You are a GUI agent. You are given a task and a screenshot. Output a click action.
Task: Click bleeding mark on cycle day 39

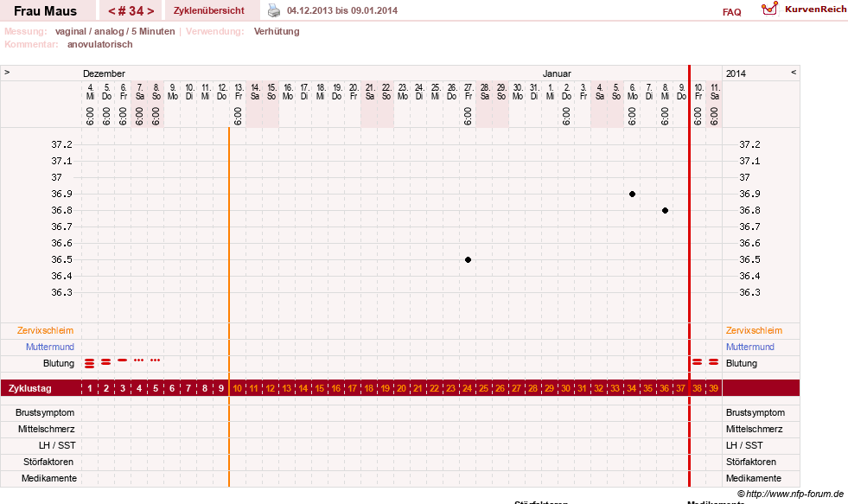click(x=714, y=361)
